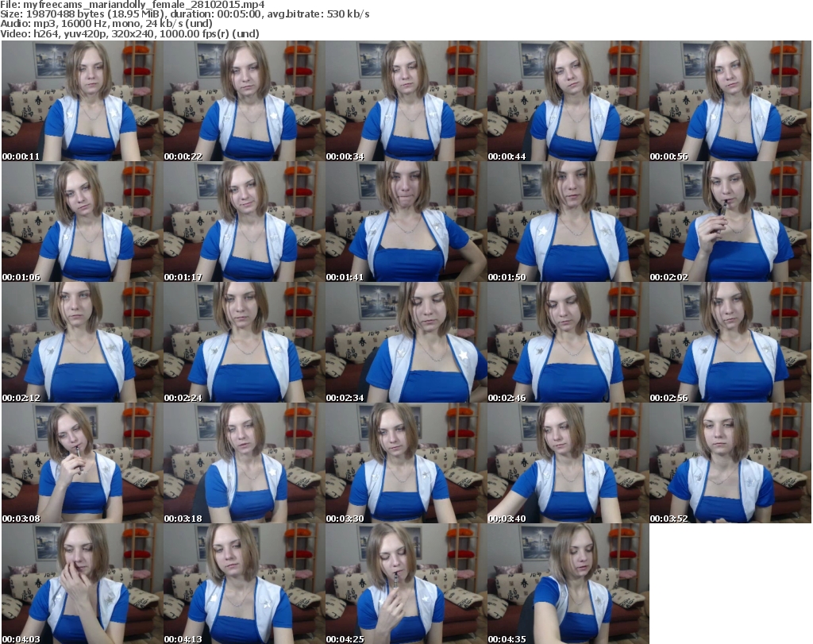Select the frame stamped 00:04:25

tap(406, 584)
